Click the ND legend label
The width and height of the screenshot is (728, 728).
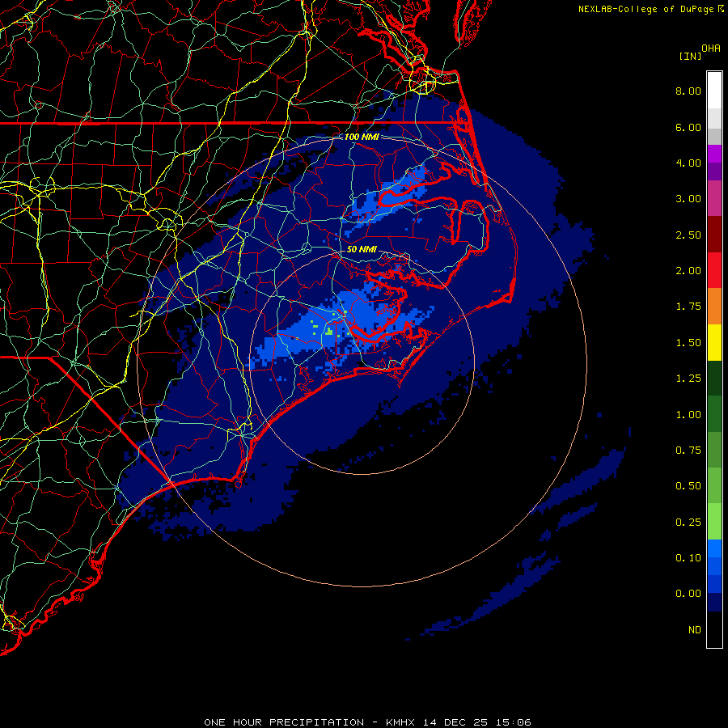695,630
